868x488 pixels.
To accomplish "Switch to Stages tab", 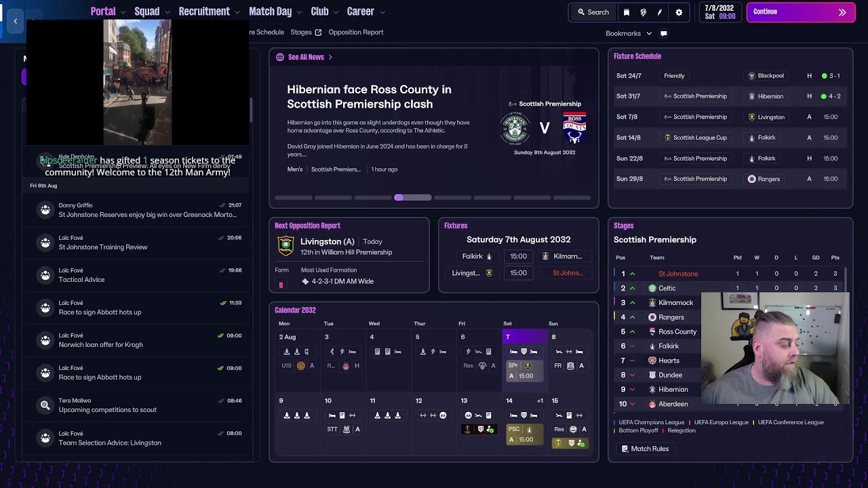I will click(301, 33).
